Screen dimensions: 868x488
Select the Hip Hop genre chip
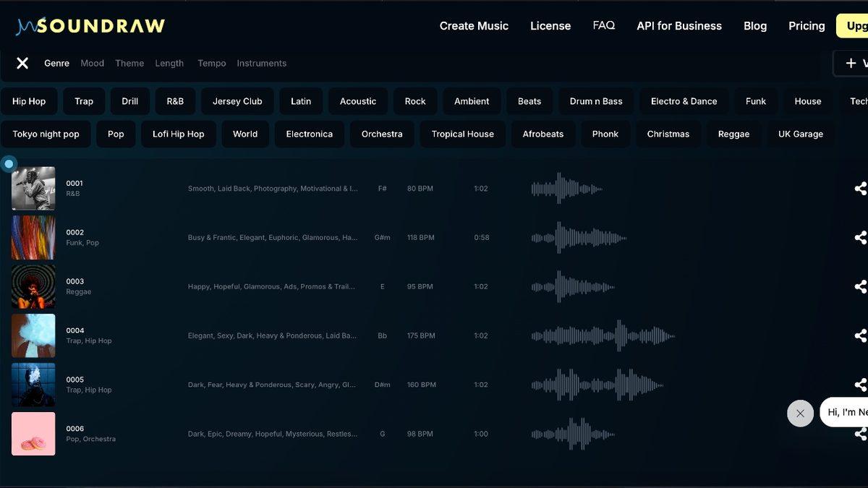tap(29, 101)
